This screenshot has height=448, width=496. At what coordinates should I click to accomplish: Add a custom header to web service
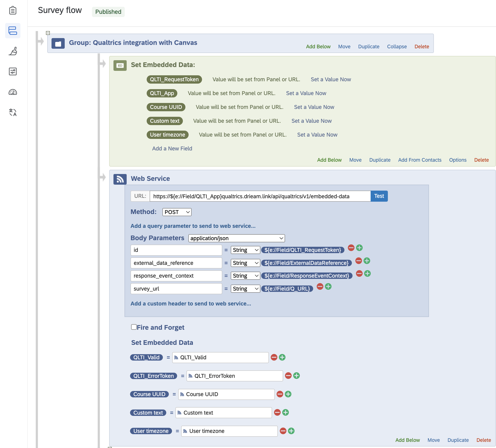coord(191,304)
